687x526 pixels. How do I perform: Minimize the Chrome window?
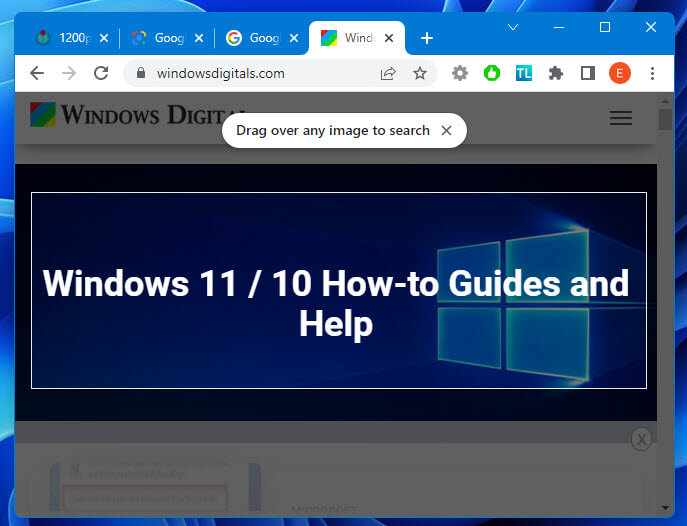(x=559, y=27)
